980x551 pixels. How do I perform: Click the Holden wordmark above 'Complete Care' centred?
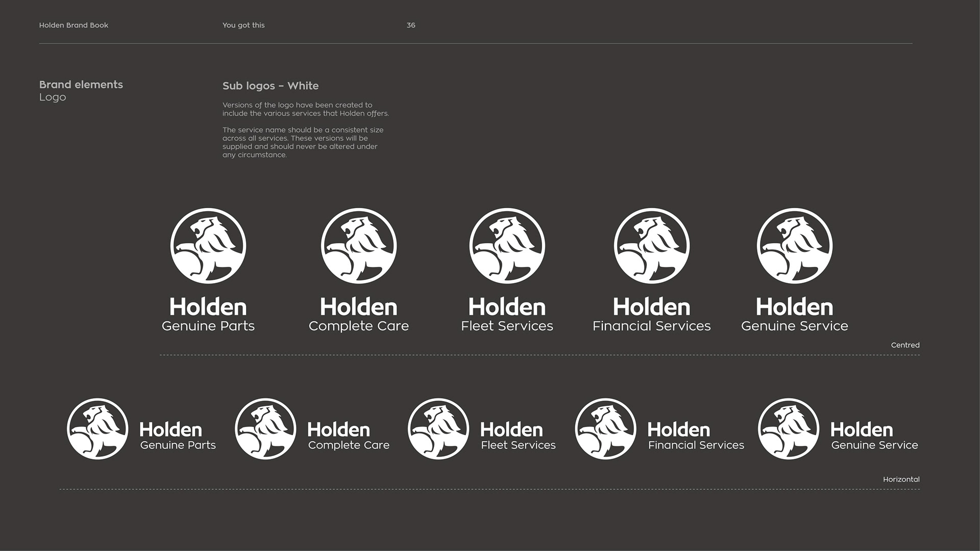click(x=359, y=307)
